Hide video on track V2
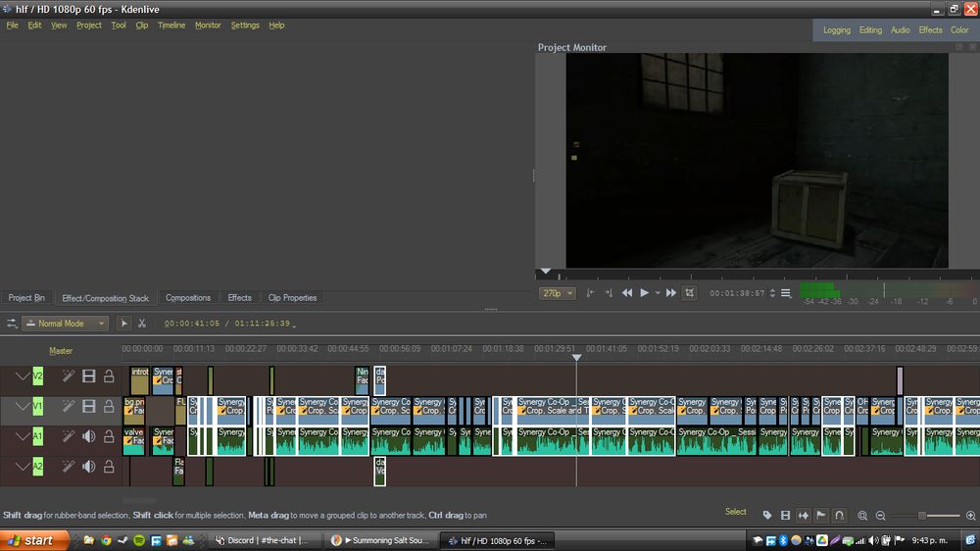Viewport: 980px width, 551px height. [x=89, y=376]
